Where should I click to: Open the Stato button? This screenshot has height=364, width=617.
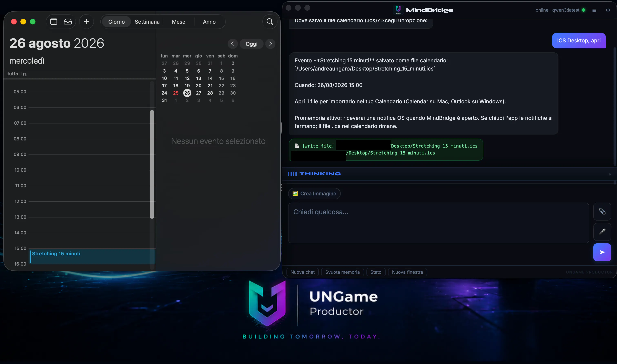click(x=376, y=272)
